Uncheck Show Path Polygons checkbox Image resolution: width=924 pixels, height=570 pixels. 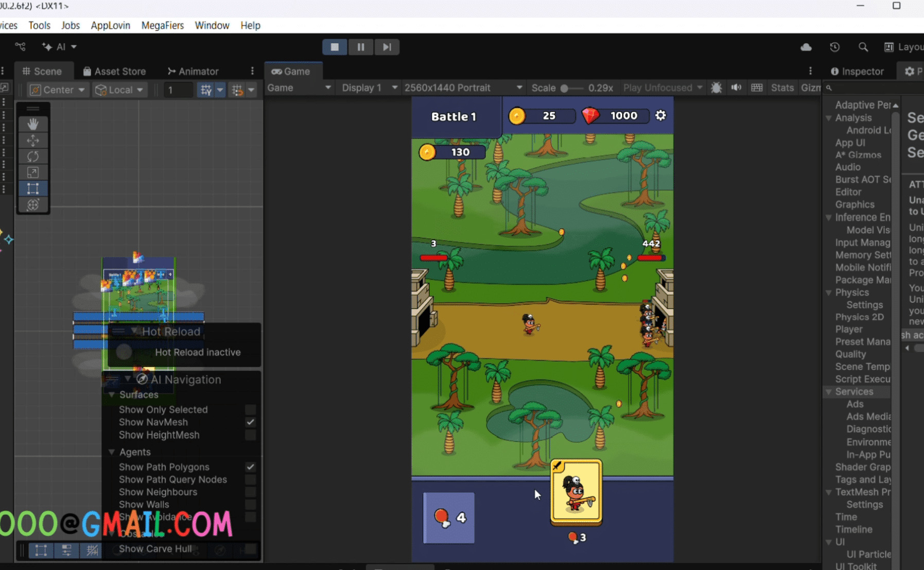point(251,467)
